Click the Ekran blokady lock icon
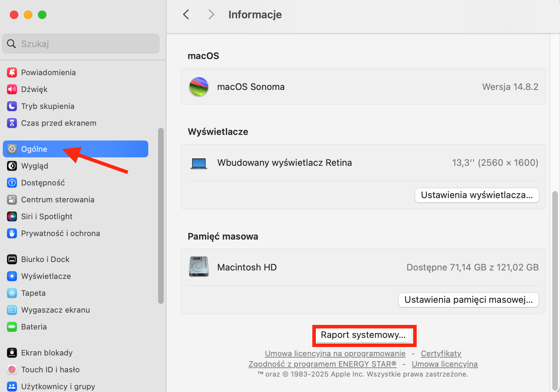The height and width of the screenshot is (392, 560). tap(12, 353)
